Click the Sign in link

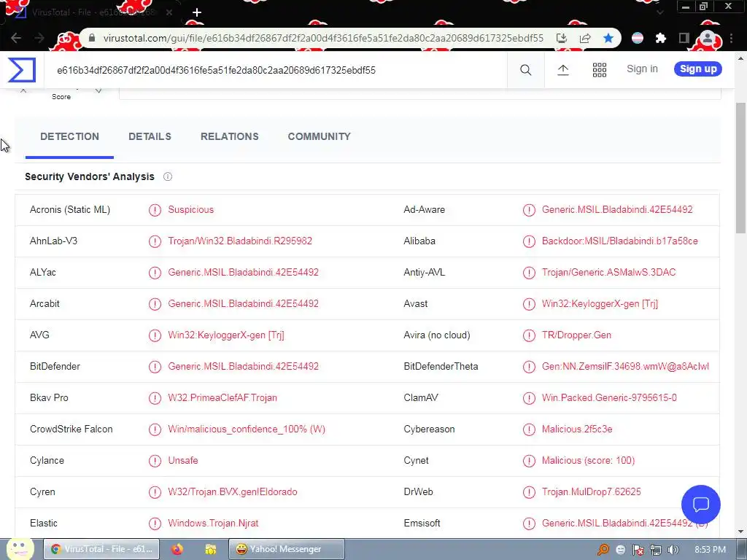coord(642,69)
